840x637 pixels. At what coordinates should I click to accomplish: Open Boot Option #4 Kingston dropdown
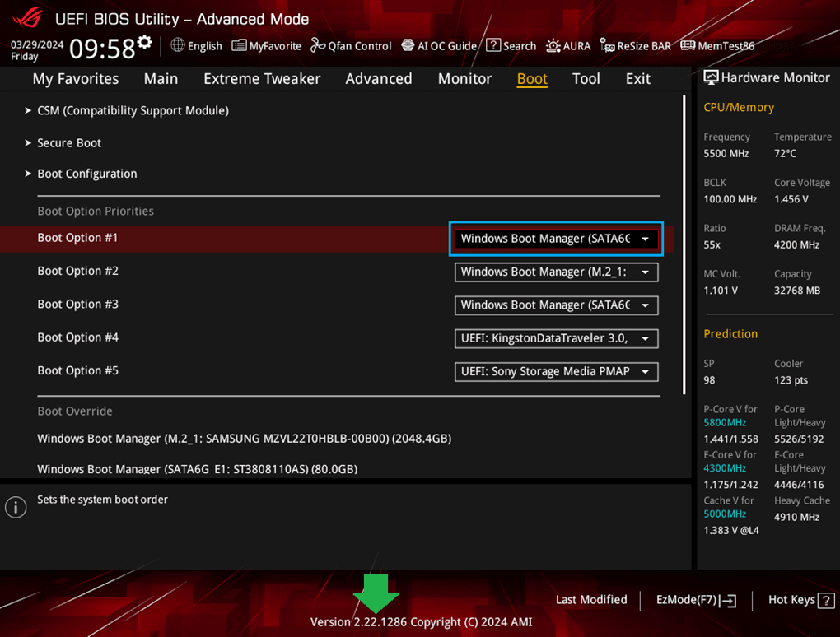(x=556, y=338)
